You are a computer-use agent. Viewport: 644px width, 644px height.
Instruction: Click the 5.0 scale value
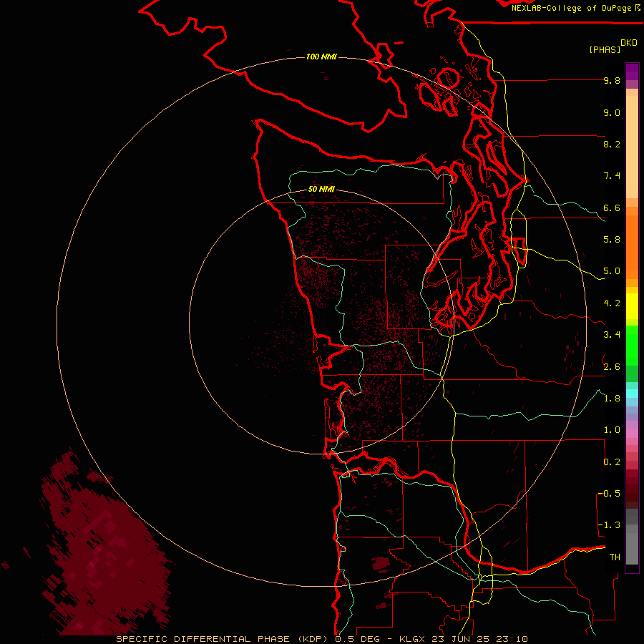(612, 271)
